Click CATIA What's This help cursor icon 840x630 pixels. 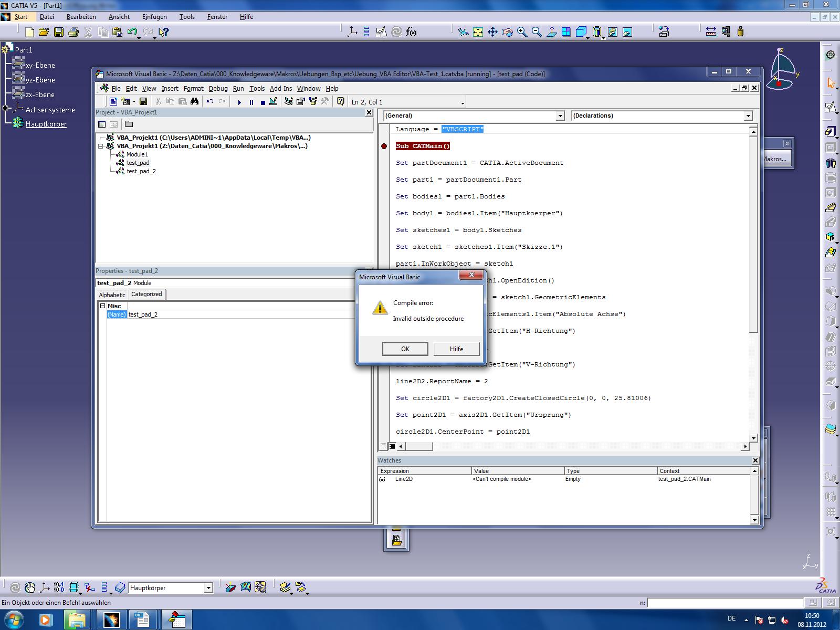pos(163,32)
